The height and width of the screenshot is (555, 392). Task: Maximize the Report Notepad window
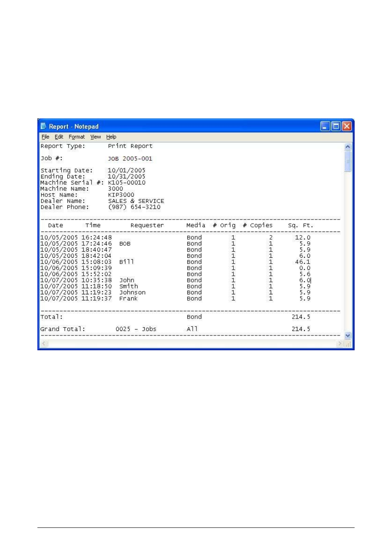pos(336,126)
